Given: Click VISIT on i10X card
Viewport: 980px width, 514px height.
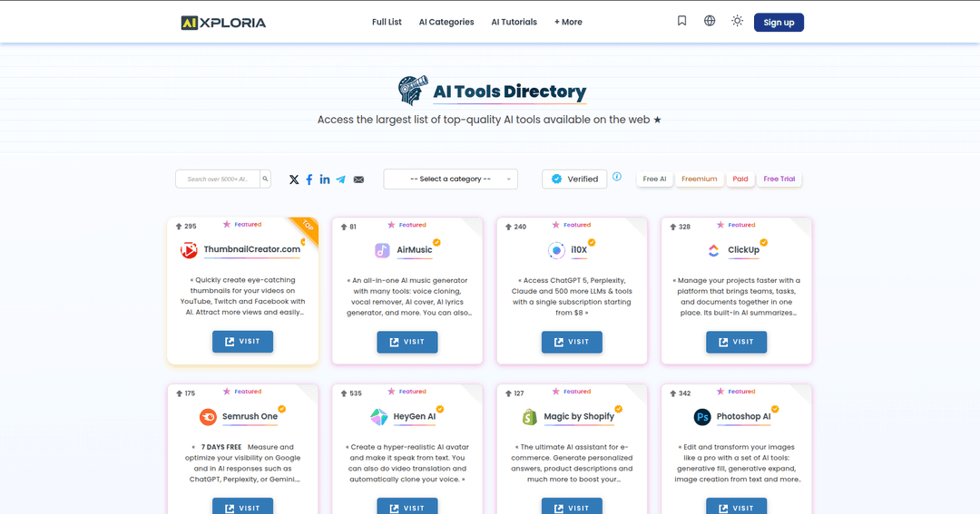Looking at the screenshot, I should pos(572,343).
